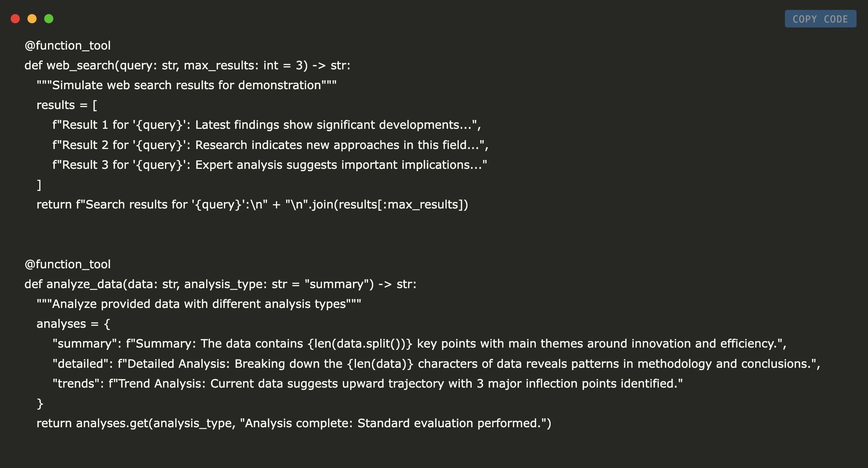Screen dimensions: 868x468
Task: Click the return 'Search results for' line
Action: (x=252, y=205)
